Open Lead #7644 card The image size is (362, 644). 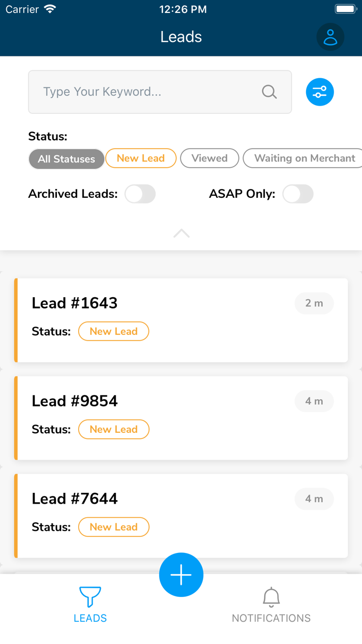pos(181,516)
